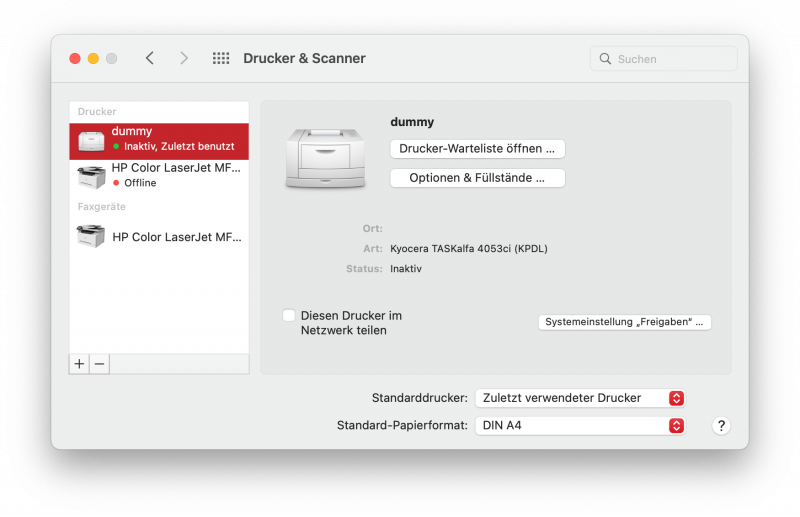Select the dummy printer row

pos(159,141)
